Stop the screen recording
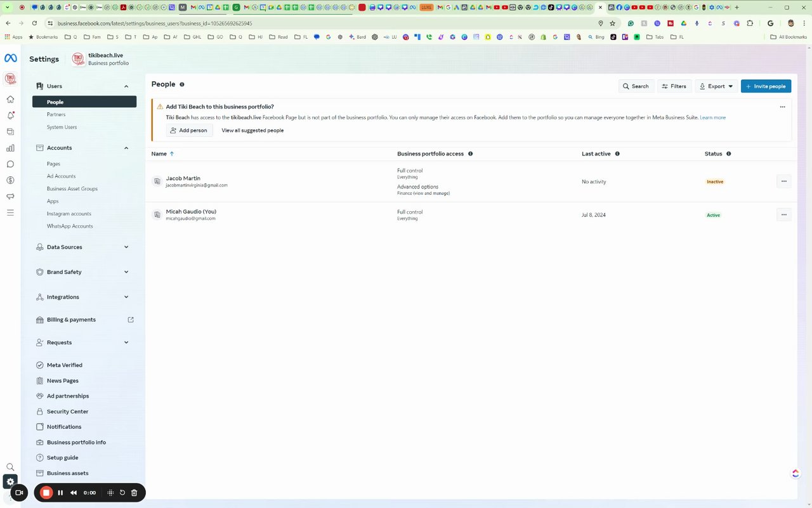 pos(46,493)
